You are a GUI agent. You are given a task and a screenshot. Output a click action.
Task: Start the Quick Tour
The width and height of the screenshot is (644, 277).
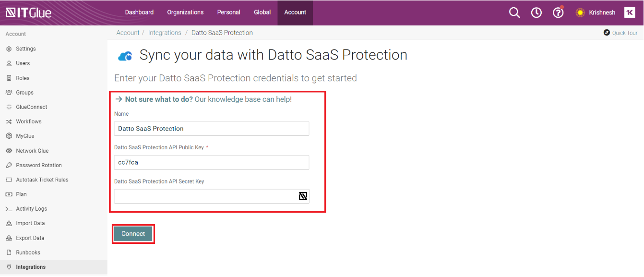click(620, 33)
